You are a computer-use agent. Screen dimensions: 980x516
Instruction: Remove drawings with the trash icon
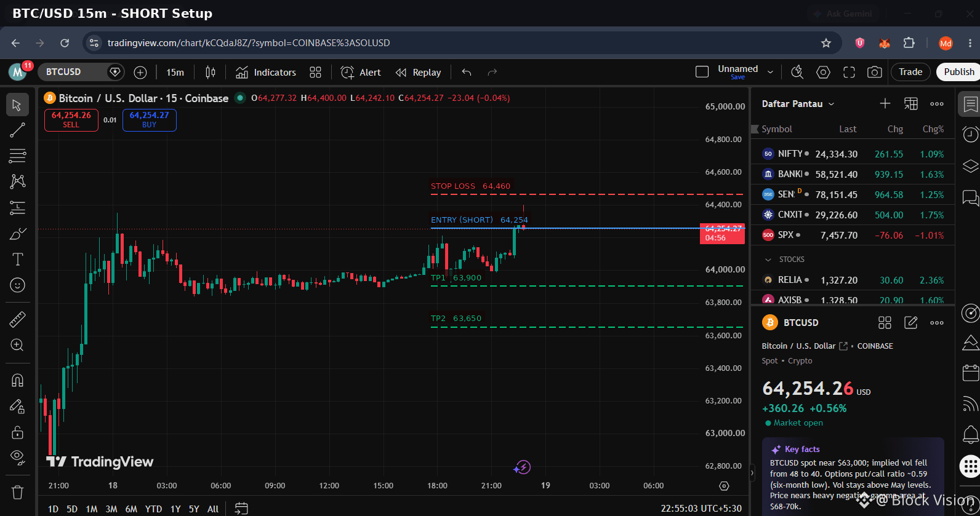click(x=17, y=492)
